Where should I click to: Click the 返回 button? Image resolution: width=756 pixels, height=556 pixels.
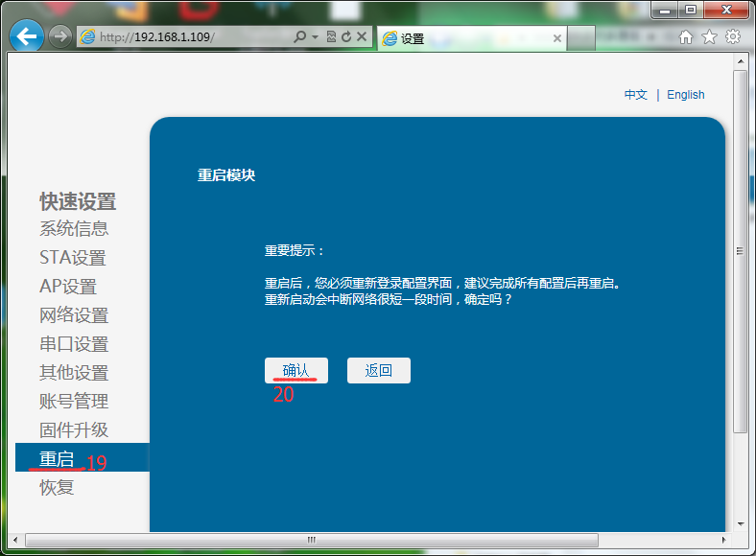379,371
